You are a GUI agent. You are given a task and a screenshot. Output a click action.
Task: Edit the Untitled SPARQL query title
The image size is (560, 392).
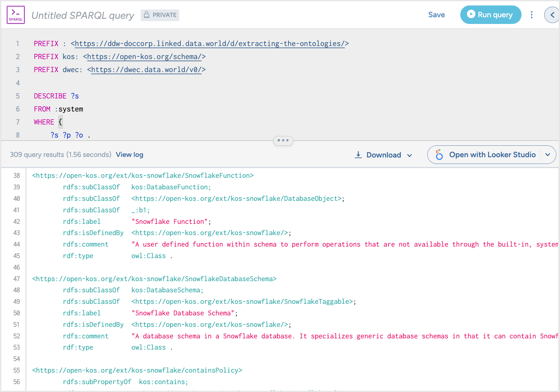pyautogui.click(x=83, y=15)
